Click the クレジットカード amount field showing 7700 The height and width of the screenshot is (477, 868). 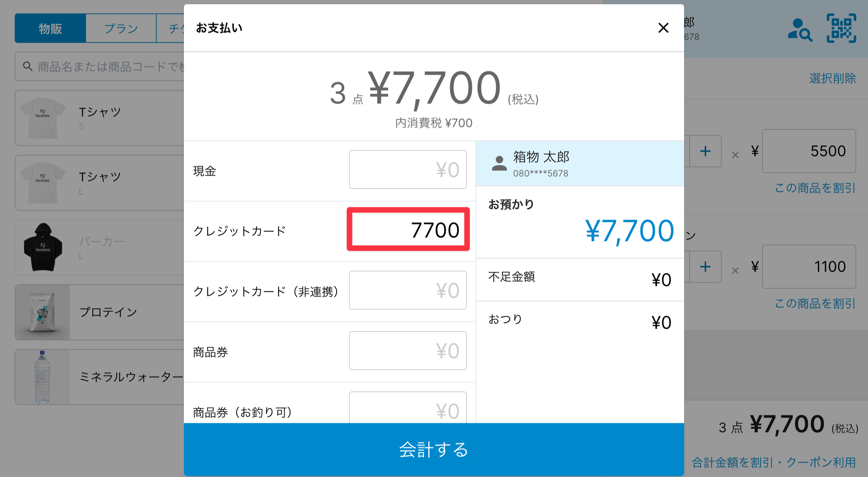point(408,229)
